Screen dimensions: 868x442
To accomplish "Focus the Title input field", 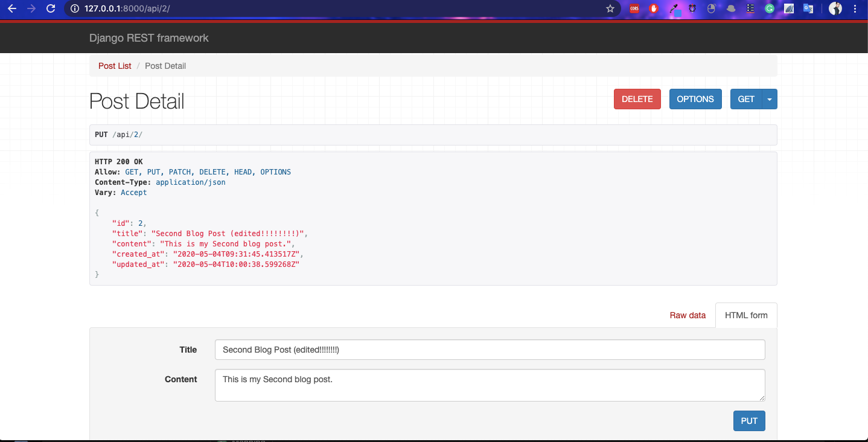I will coord(490,350).
